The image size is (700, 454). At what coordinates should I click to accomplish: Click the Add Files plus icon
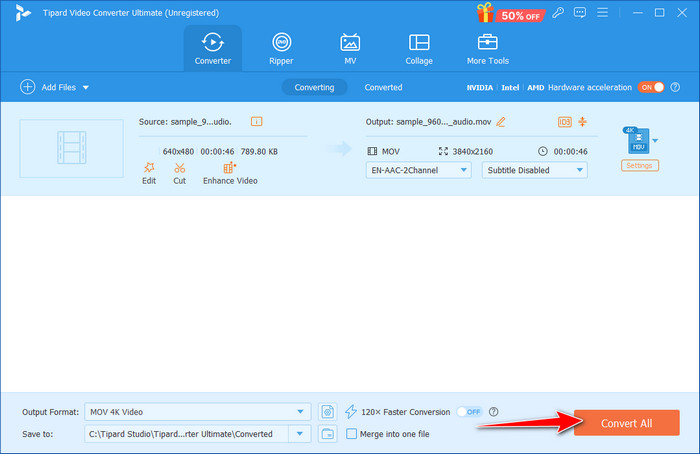[x=28, y=87]
